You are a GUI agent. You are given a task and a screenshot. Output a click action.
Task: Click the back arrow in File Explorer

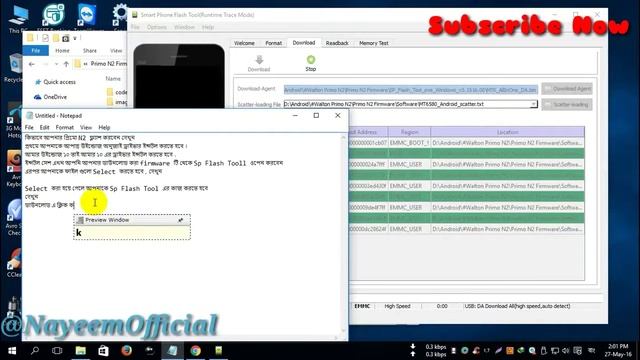pos(31,64)
